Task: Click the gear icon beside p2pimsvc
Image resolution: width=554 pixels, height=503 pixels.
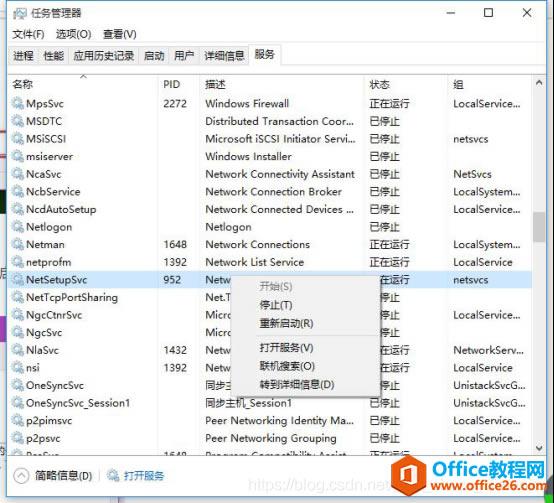Action: click(x=17, y=421)
